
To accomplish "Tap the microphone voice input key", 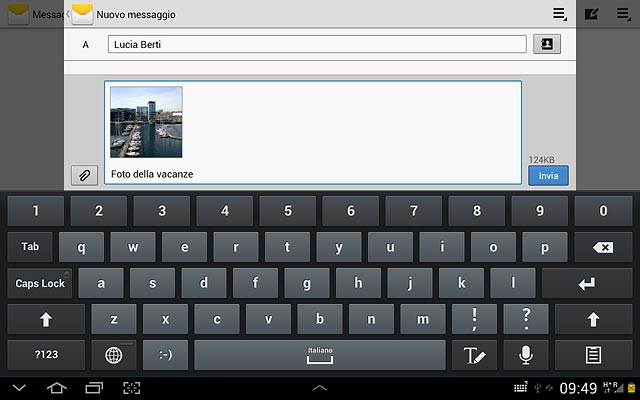I will [526, 355].
